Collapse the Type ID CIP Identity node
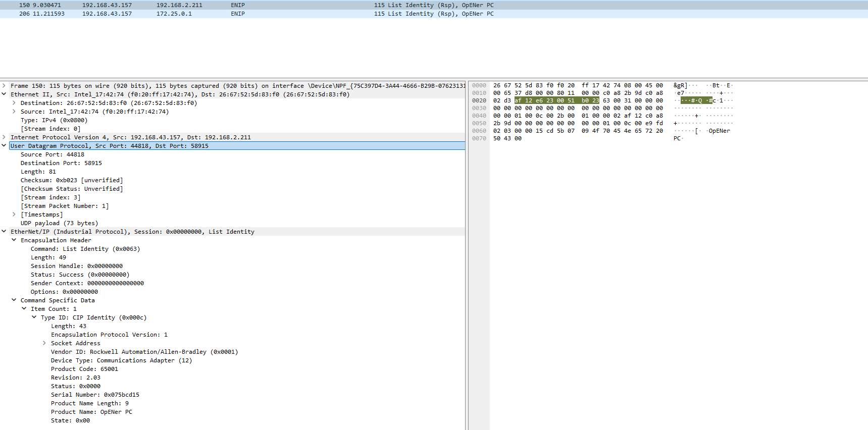Viewport: 868px width, 430px height. (x=34, y=317)
